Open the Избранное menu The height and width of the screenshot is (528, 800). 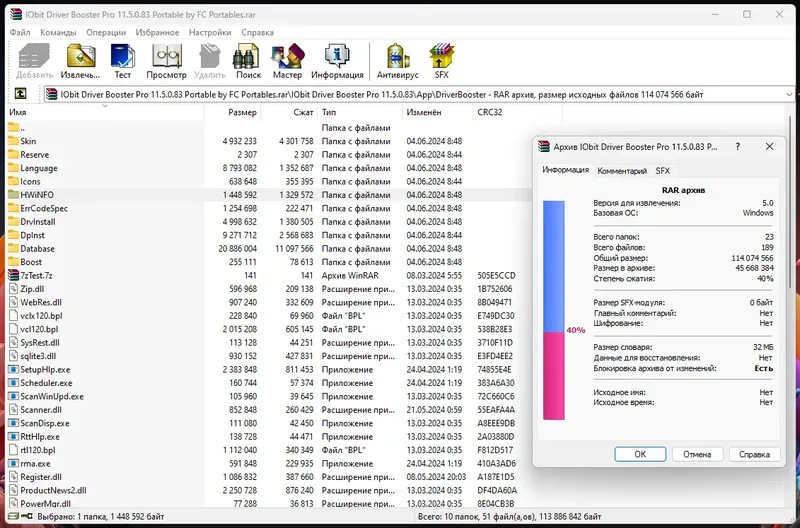157,32
